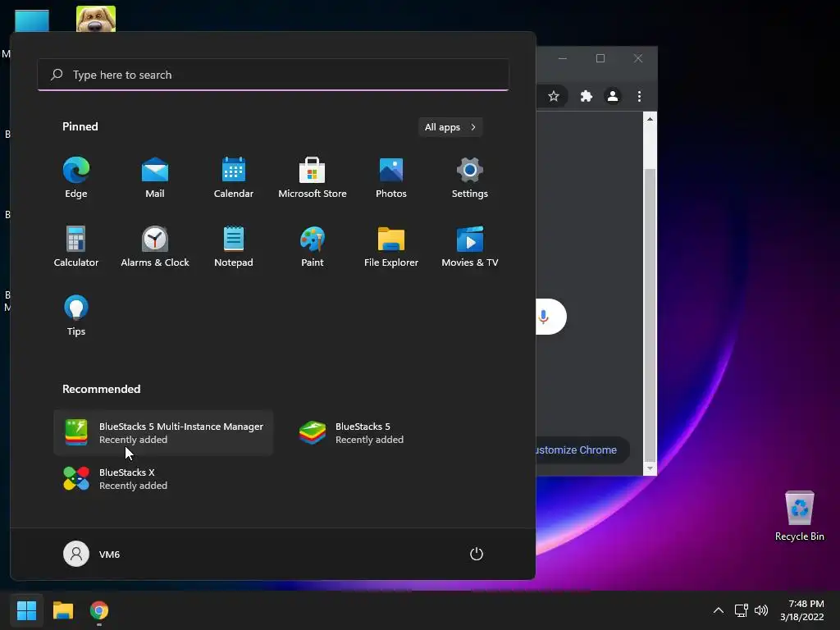Launch Notepad
The width and height of the screenshot is (840, 630).
pos(234,246)
